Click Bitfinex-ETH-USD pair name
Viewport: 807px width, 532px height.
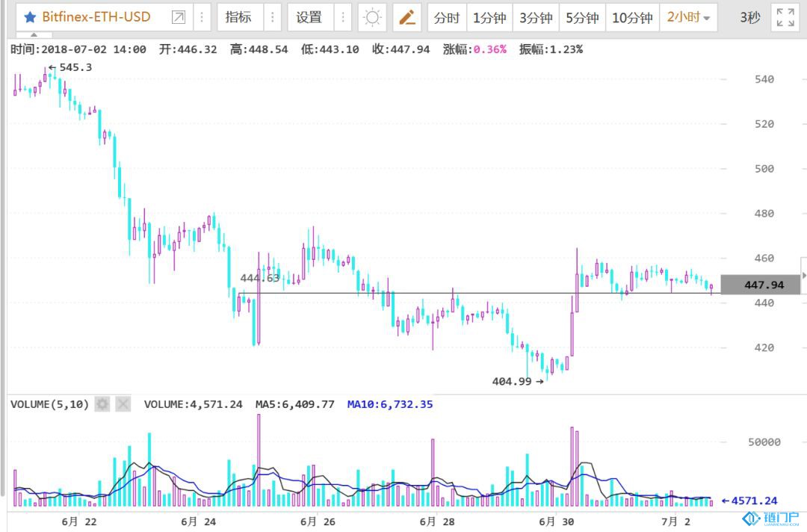pos(96,17)
